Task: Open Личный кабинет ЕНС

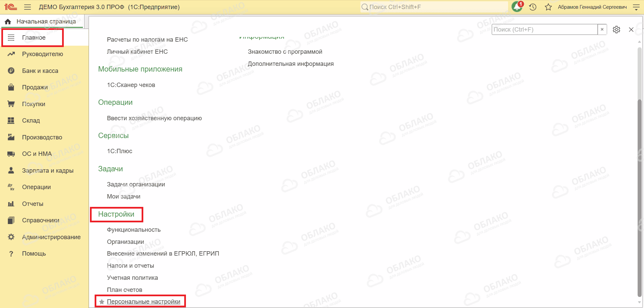Action: coord(137,52)
